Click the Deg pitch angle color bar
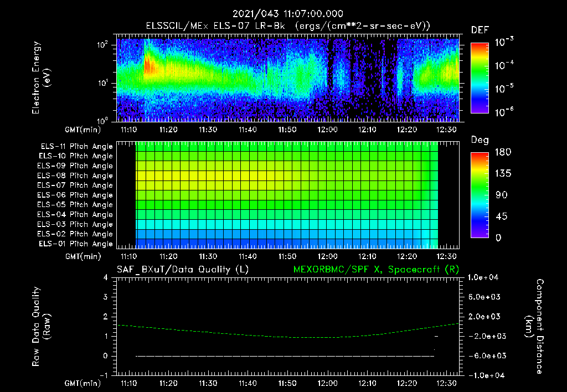567x392 pixels. click(x=480, y=195)
